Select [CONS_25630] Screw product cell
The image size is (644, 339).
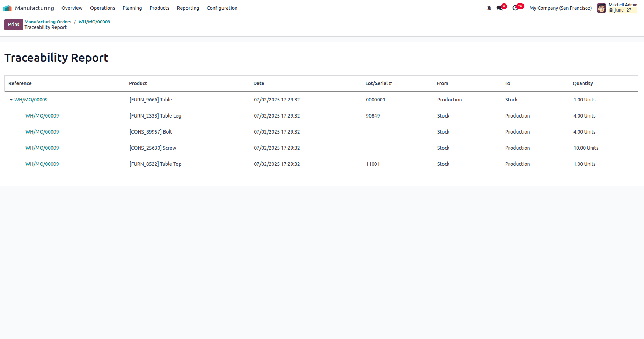(x=153, y=148)
